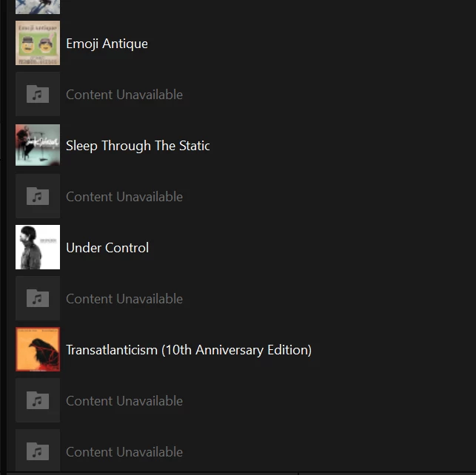Image resolution: width=476 pixels, height=475 pixels.
Task: Select Transatlanticism (10th Anniversary Edition) title
Action: click(189, 350)
